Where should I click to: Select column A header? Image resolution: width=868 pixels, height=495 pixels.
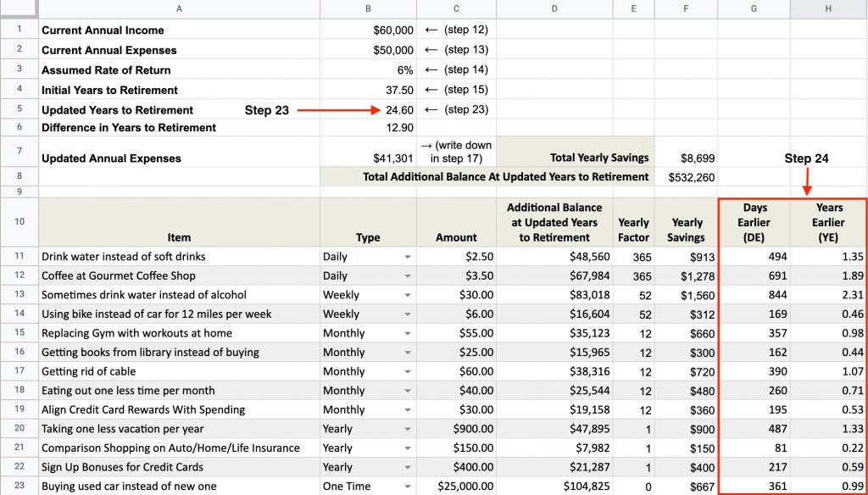pyautogui.click(x=179, y=8)
